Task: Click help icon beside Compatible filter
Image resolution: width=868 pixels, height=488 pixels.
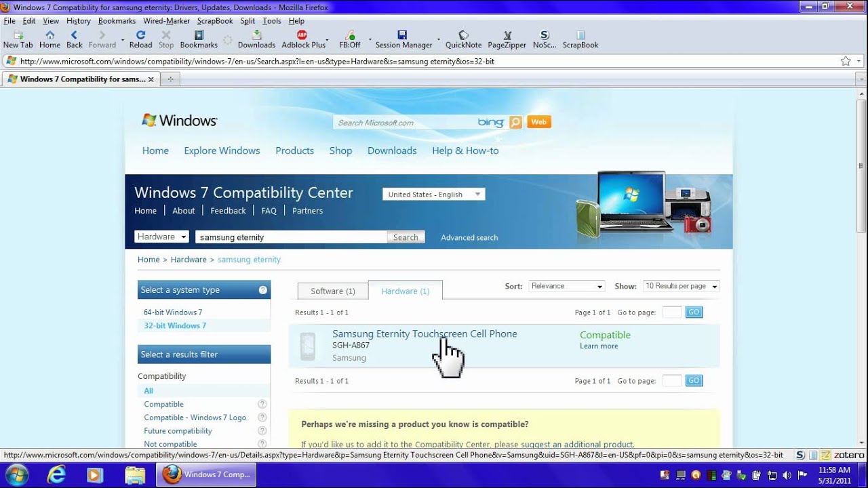Action: pyautogui.click(x=262, y=404)
